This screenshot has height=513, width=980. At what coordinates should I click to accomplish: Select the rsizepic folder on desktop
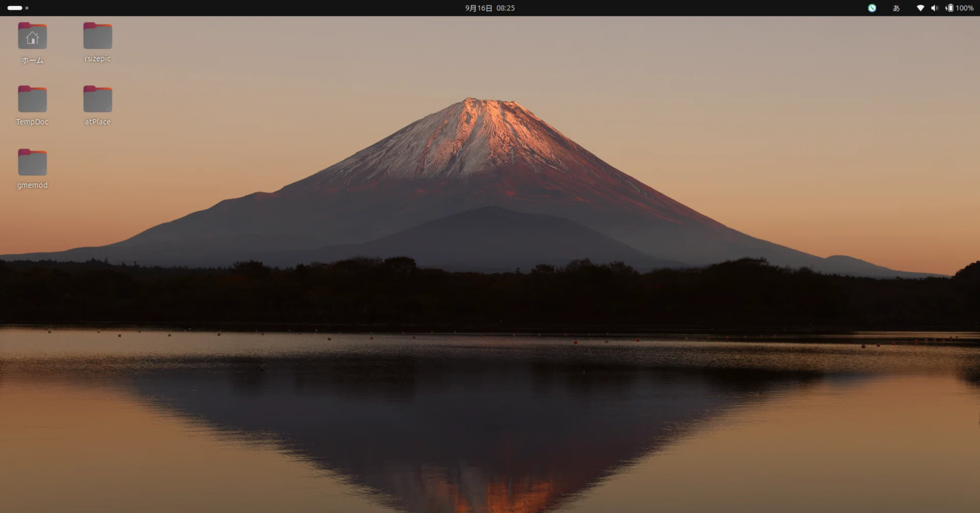(97, 36)
